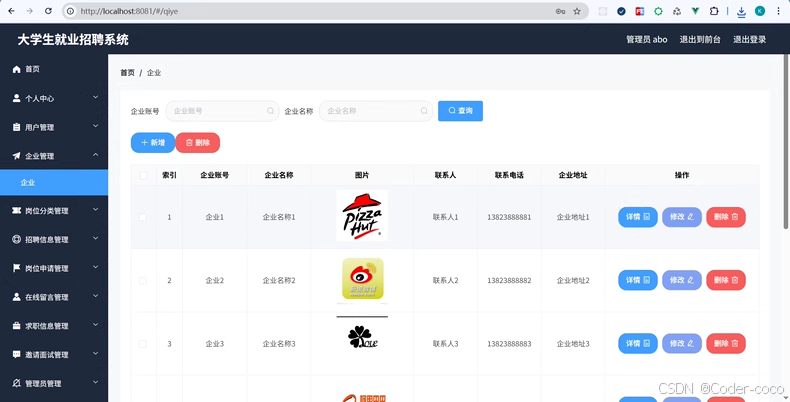Viewport: 790px width, 402px height.
Task: Click the Weibo logo thumbnail in row 2
Action: 362,279
